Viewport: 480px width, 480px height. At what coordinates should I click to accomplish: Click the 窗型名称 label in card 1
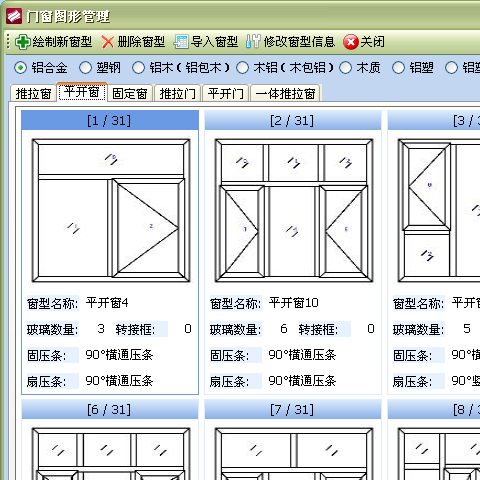pos(53,304)
